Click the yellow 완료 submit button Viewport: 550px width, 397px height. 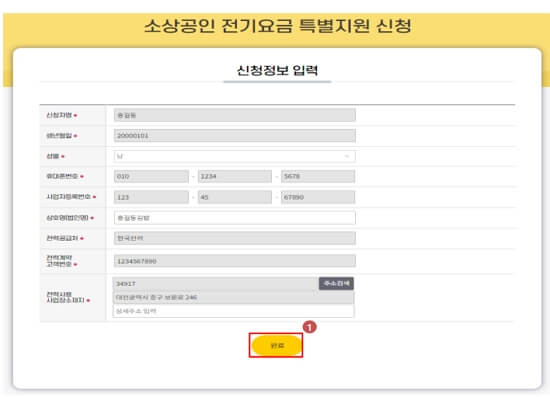(x=276, y=345)
